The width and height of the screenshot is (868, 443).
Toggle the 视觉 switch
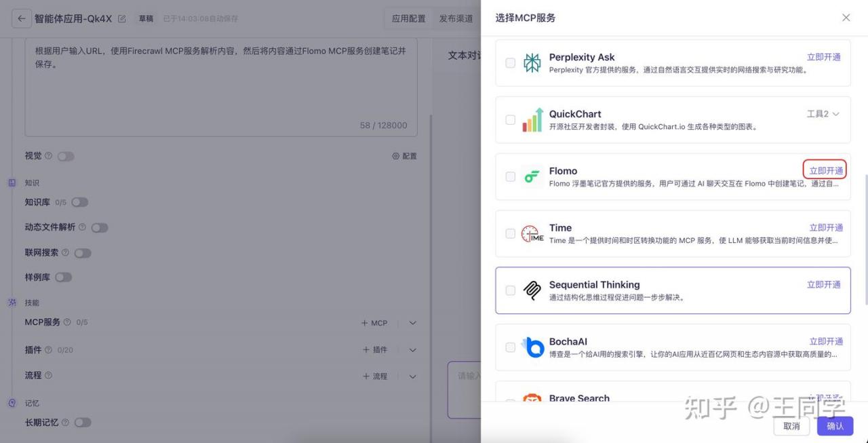tap(66, 156)
